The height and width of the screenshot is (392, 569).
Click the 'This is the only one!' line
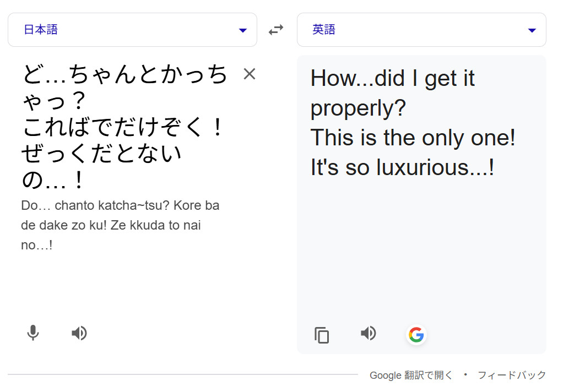tap(413, 138)
